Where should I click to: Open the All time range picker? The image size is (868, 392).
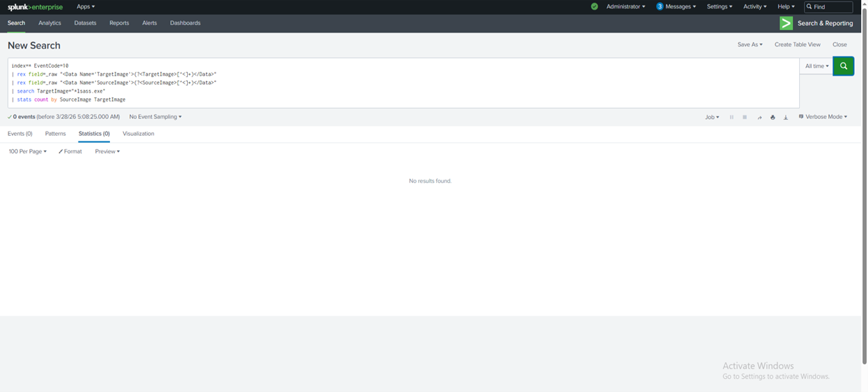tap(817, 66)
